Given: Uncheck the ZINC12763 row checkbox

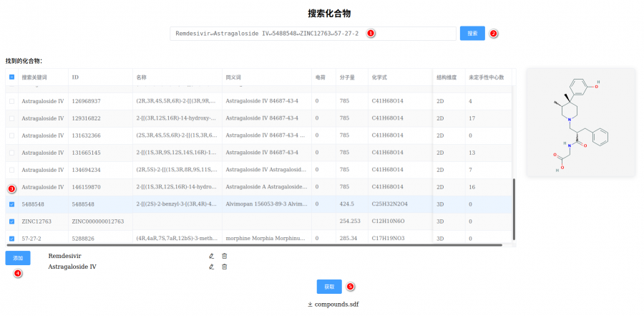Looking at the screenshot, I should click(11, 221).
